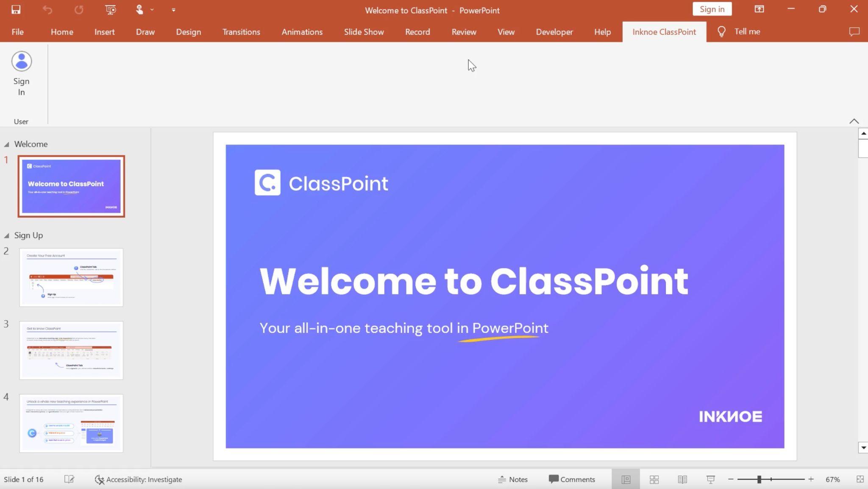
Task: Switch to the Slide Show tab
Action: (364, 32)
